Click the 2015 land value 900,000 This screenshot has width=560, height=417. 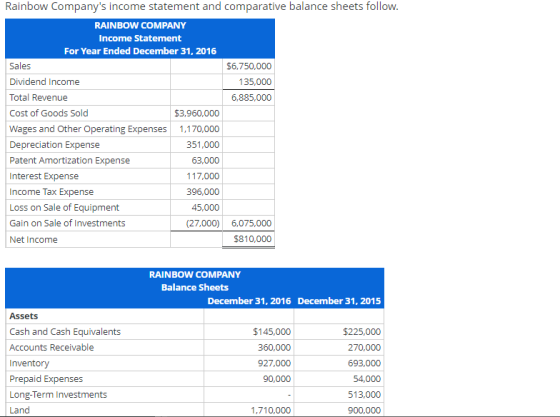(364, 410)
